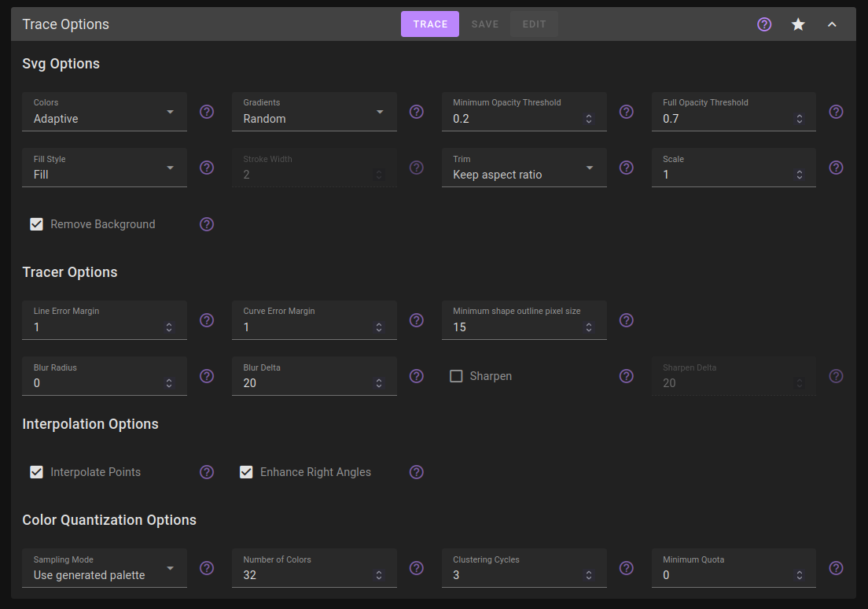Show help for Line Error Margin

(207, 320)
